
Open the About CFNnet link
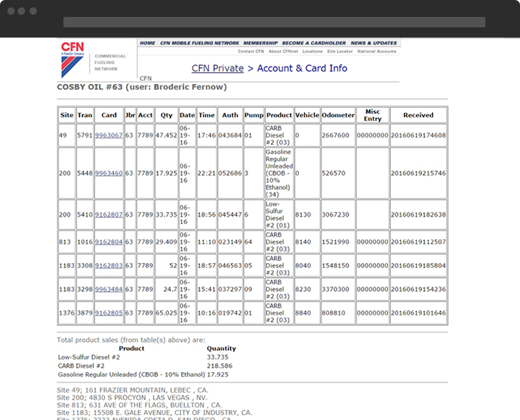tap(283, 52)
